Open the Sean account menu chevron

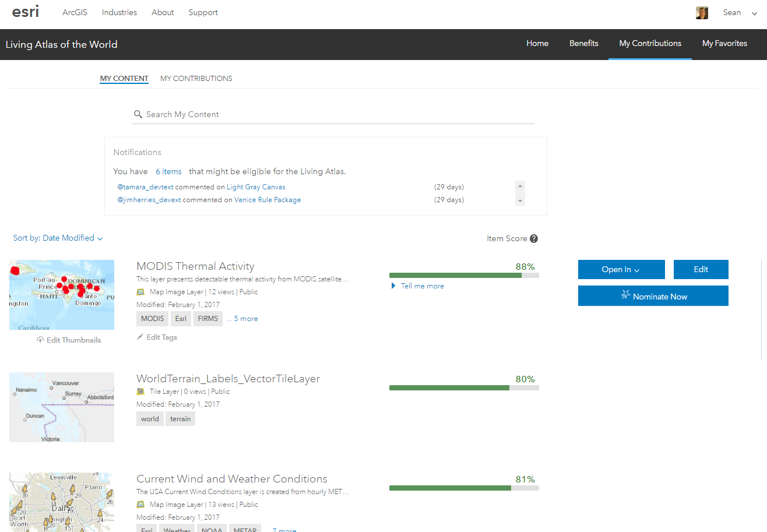pyautogui.click(x=754, y=13)
